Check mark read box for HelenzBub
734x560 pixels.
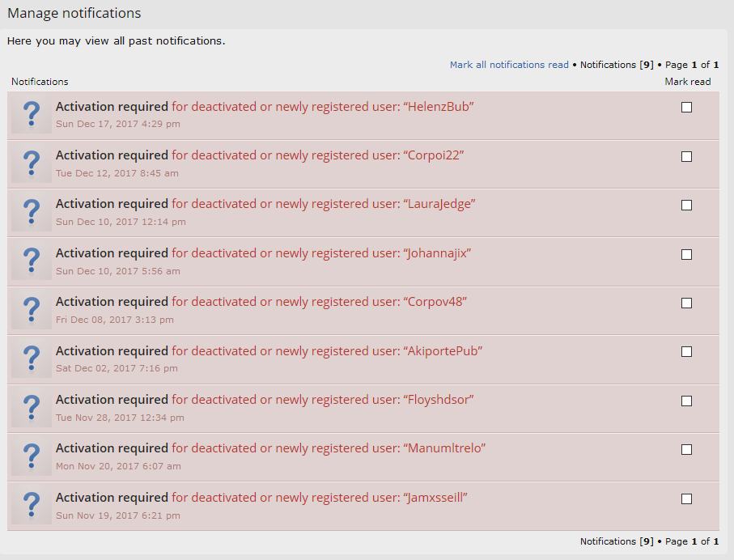[686, 108]
